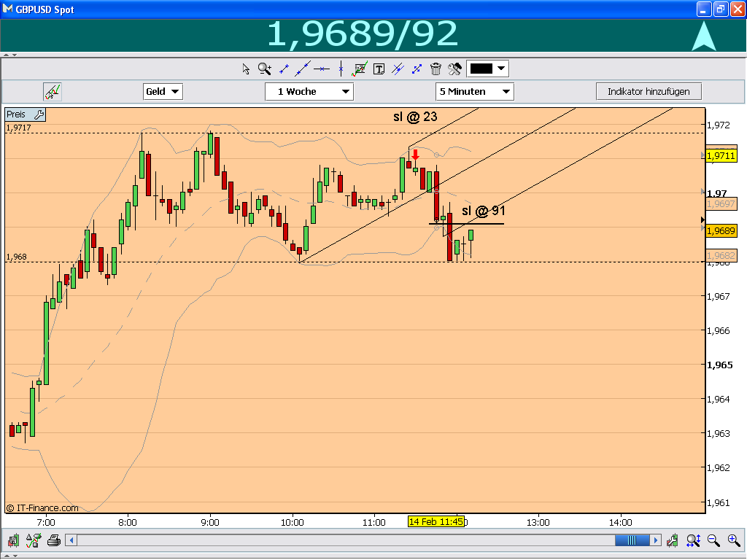Select the 'sl @ 91' text annotation
Screen dimensions: 747x560
484,211
